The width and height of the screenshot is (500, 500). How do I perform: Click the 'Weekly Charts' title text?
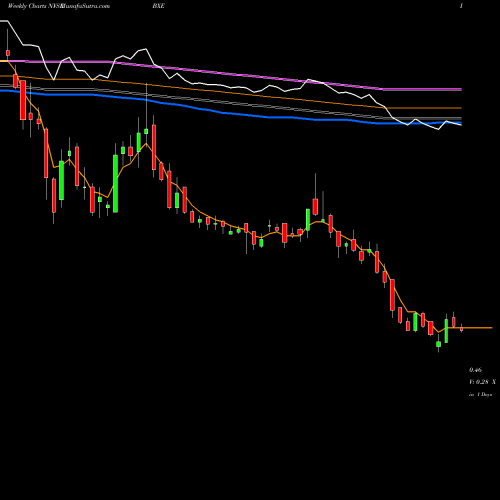click(x=27, y=6)
